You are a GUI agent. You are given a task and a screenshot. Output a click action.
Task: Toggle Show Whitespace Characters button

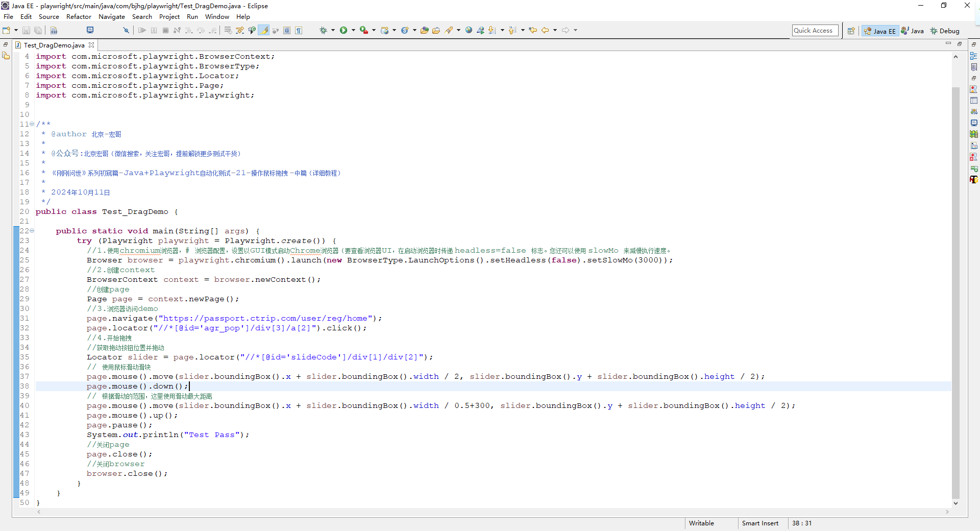click(299, 31)
